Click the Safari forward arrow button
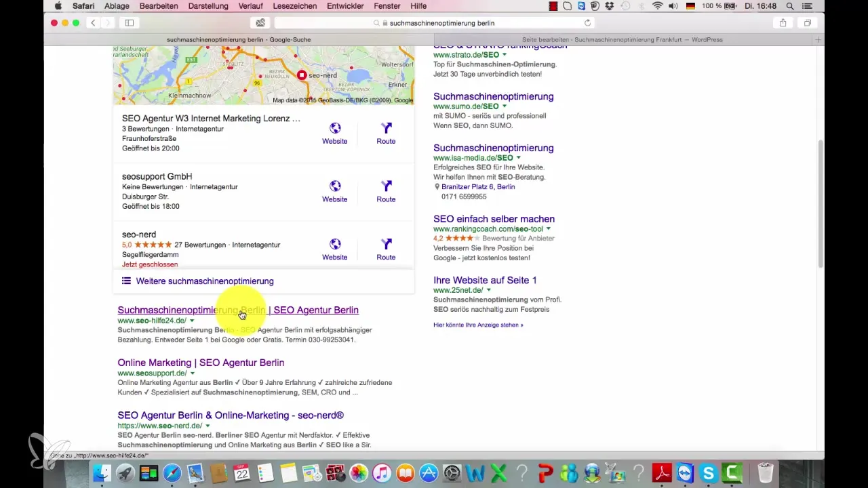868x488 pixels. coord(108,22)
